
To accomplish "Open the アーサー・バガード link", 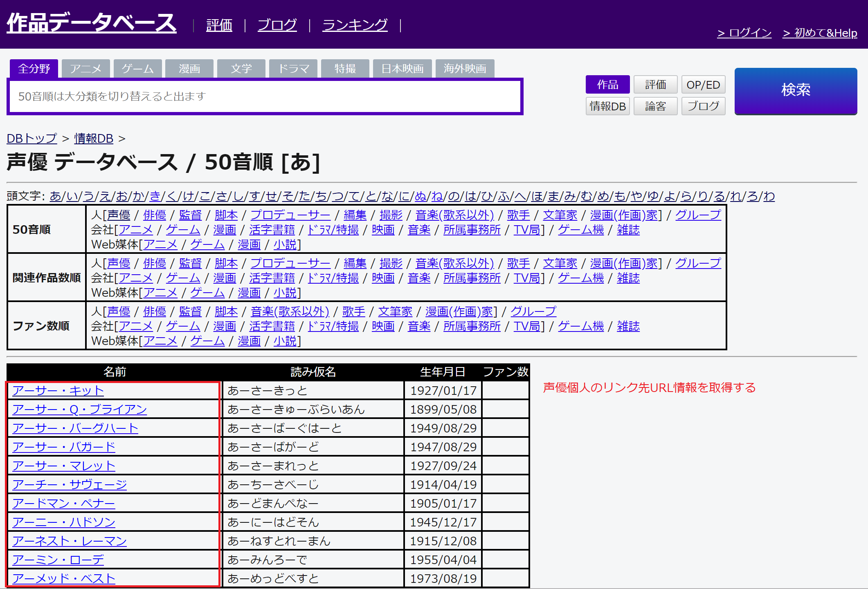I will coord(64,447).
